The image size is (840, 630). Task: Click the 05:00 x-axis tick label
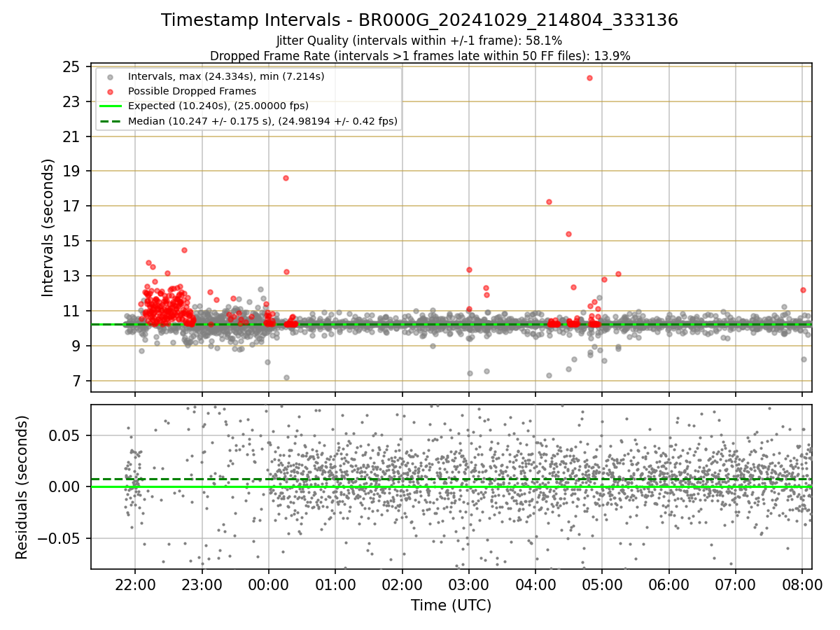coord(602,584)
